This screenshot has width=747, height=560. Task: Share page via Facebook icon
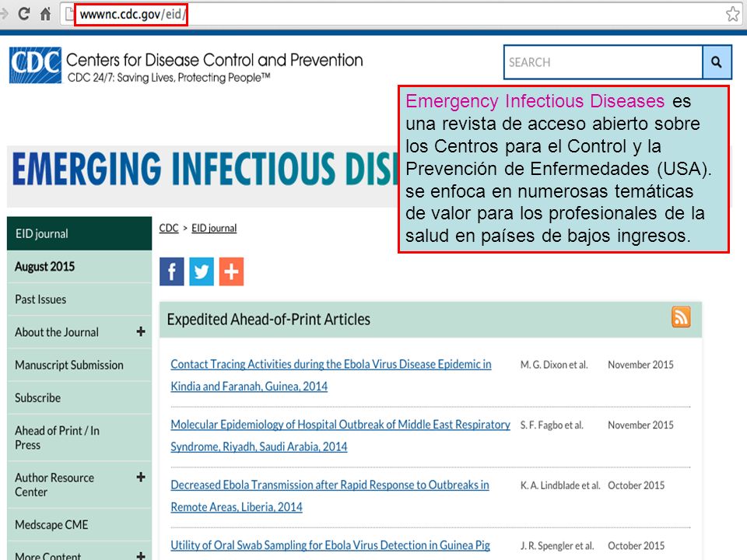point(171,271)
